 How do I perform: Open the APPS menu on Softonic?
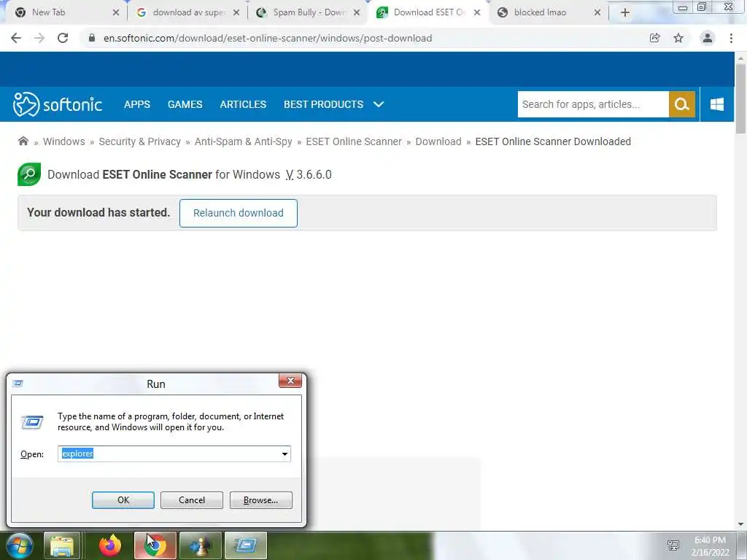pyautogui.click(x=137, y=104)
